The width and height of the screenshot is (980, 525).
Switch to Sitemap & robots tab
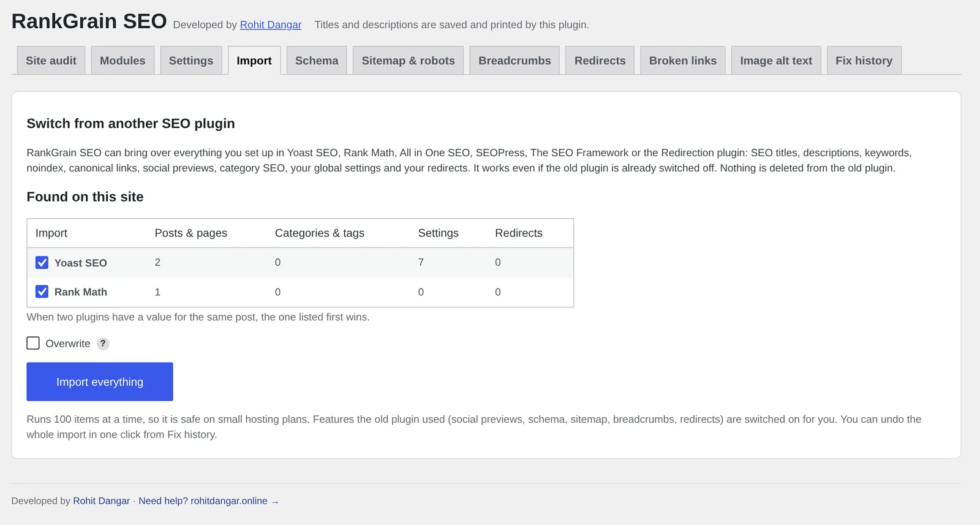click(x=408, y=61)
